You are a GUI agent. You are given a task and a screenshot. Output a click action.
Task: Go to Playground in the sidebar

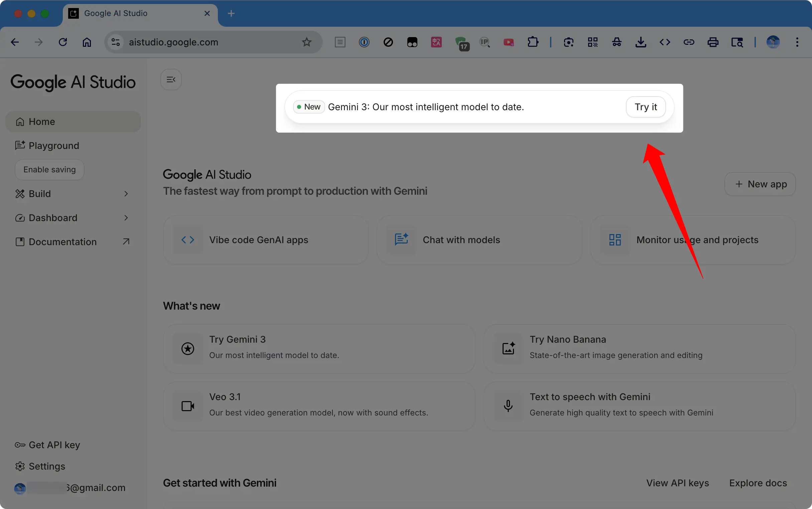tap(54, 146)
